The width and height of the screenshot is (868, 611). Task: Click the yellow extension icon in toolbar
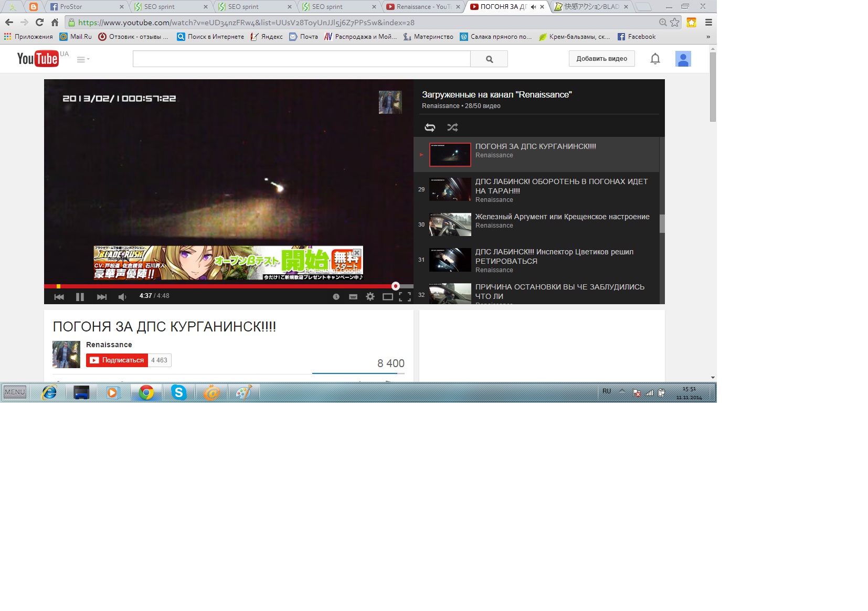[x=692, y=23]
